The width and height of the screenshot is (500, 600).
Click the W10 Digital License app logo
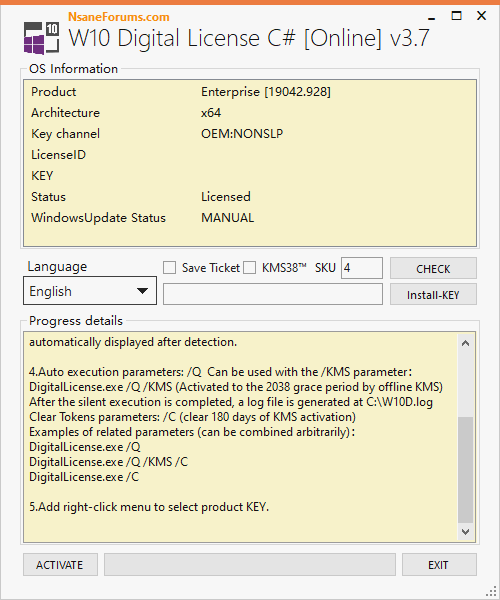41,38
